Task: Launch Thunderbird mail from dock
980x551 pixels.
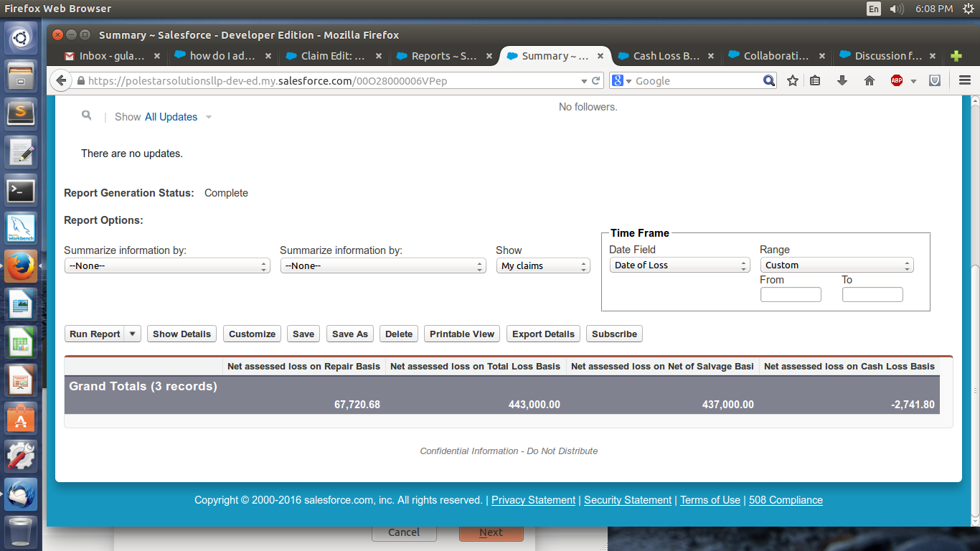Action: click(x=21, y=494)
